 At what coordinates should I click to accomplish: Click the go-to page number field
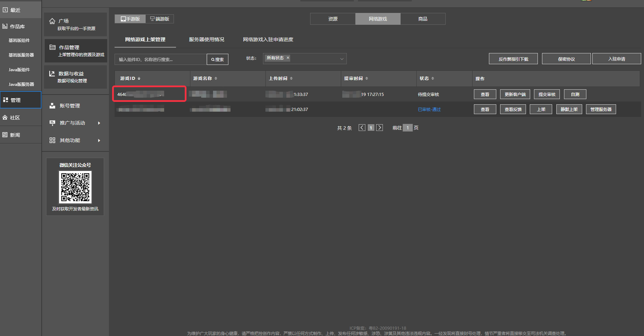click(x=408, y=128)
